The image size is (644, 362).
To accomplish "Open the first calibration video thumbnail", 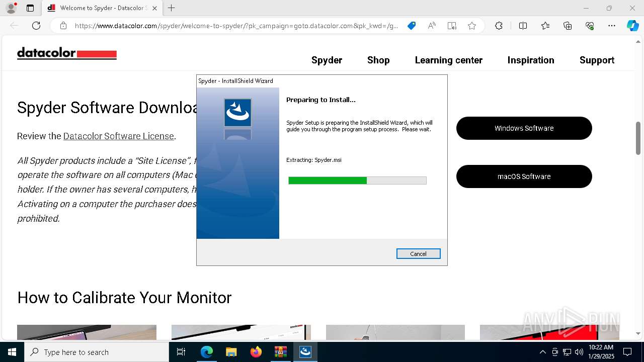I will [x=87, y=332].
